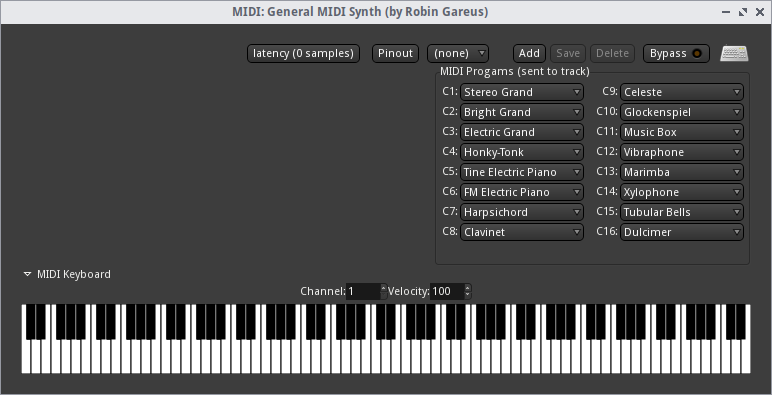Click the Save preset button
The width and height of the screenshot is (772, 395).
[x=568, y=53]
